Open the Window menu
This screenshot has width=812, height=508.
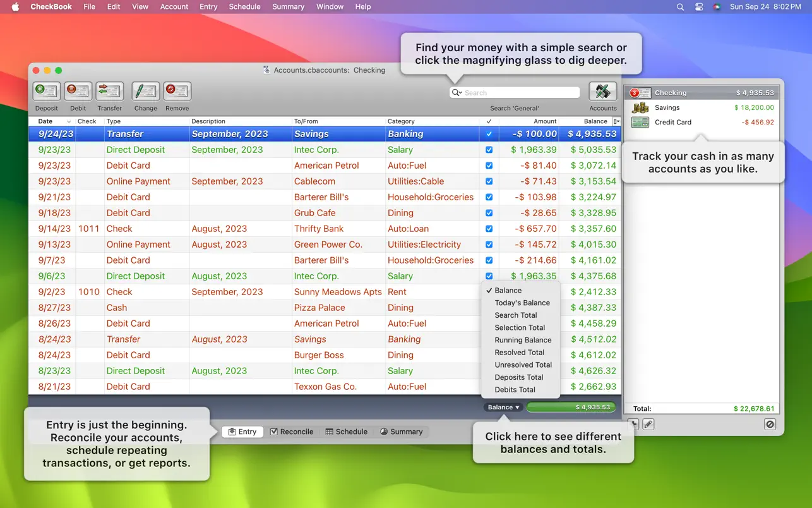(x=330, y=6)
